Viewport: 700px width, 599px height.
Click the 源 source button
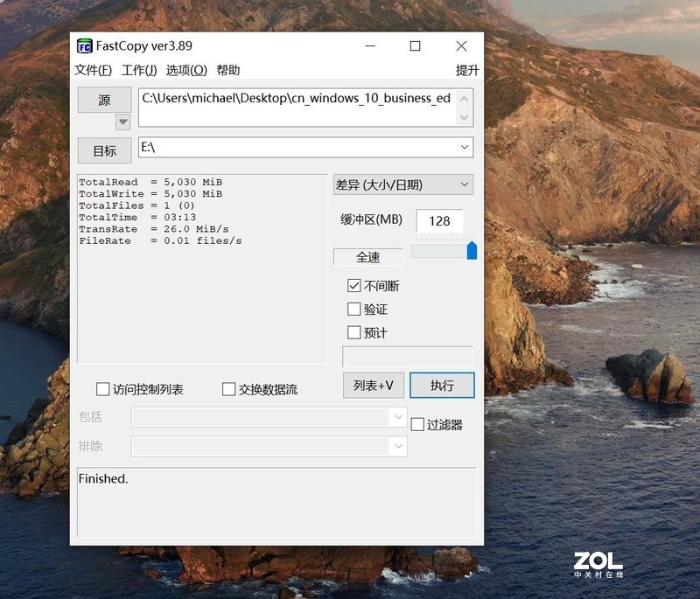(104, 100)
